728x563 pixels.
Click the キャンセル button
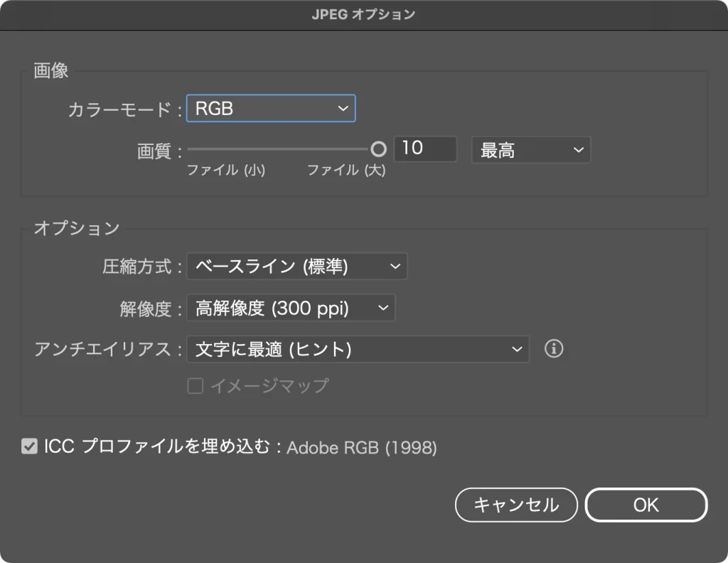(516, 505)
